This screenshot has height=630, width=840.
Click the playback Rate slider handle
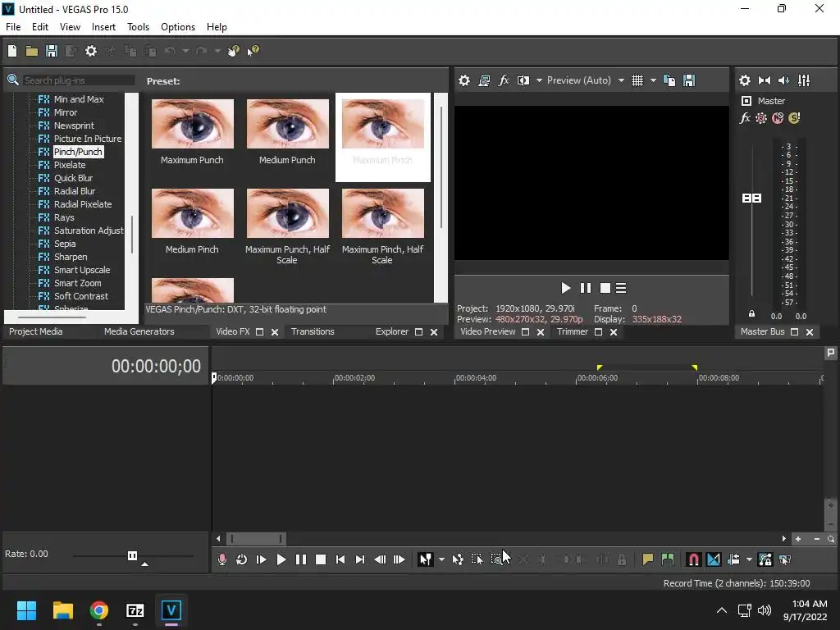point(132,555)
